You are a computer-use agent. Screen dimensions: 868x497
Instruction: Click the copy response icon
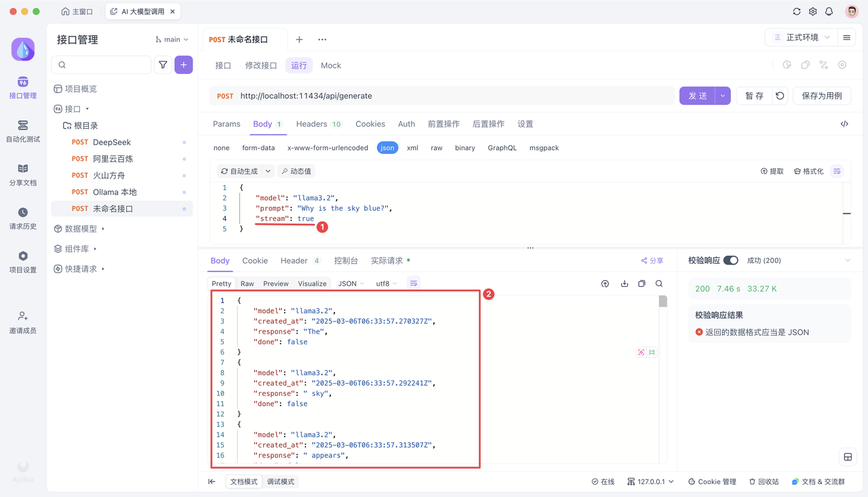tap(642, 283)
